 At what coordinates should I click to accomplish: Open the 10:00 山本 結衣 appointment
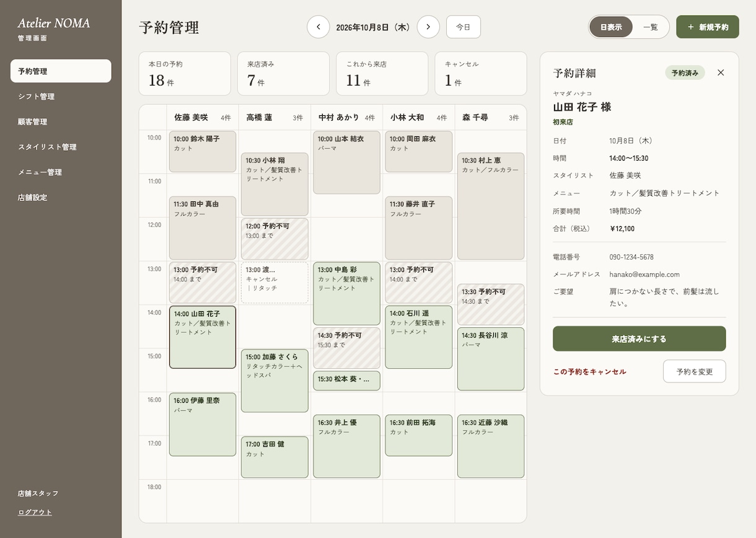point(346,162)
